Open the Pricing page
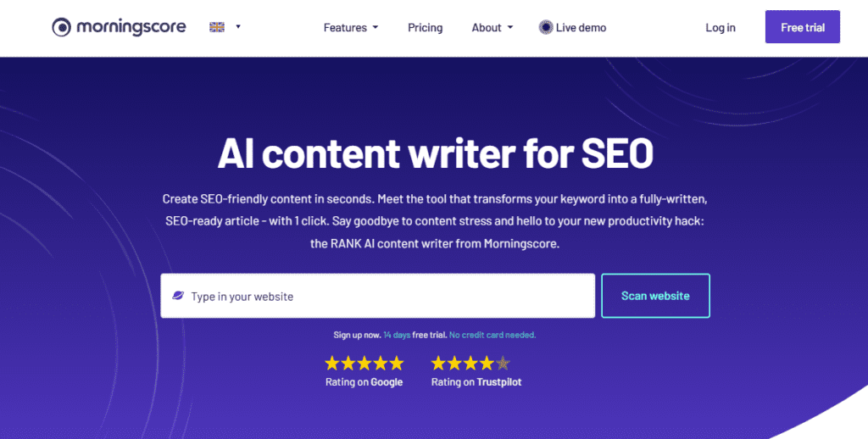Viewport: 868px width, 439px height. (x=425, y=28)
